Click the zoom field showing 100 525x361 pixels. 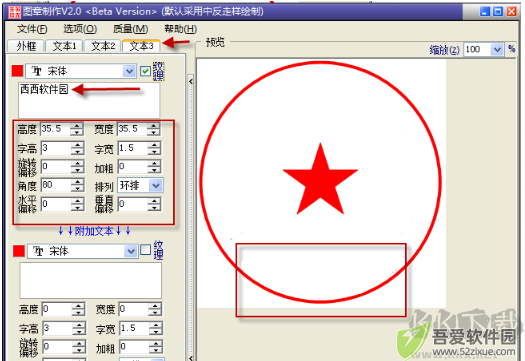477,50
